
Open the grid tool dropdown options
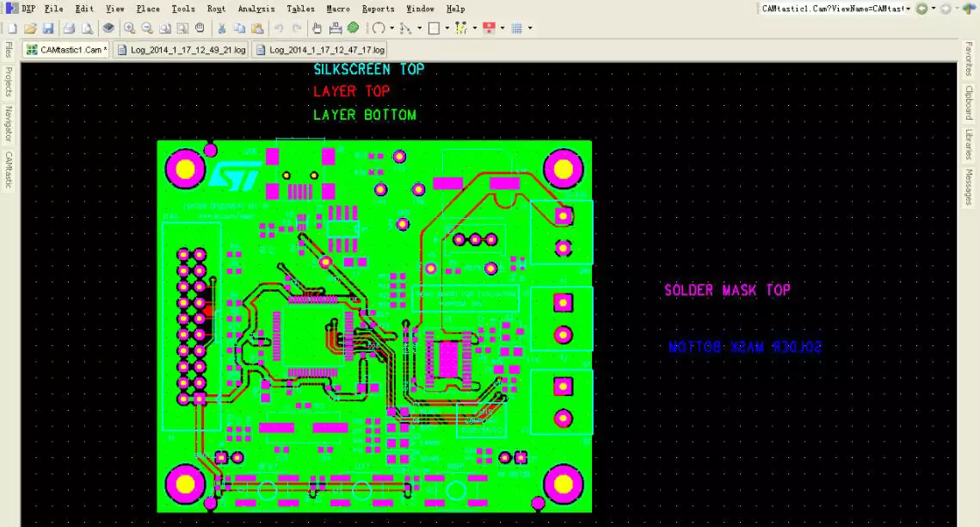[529, 28]
